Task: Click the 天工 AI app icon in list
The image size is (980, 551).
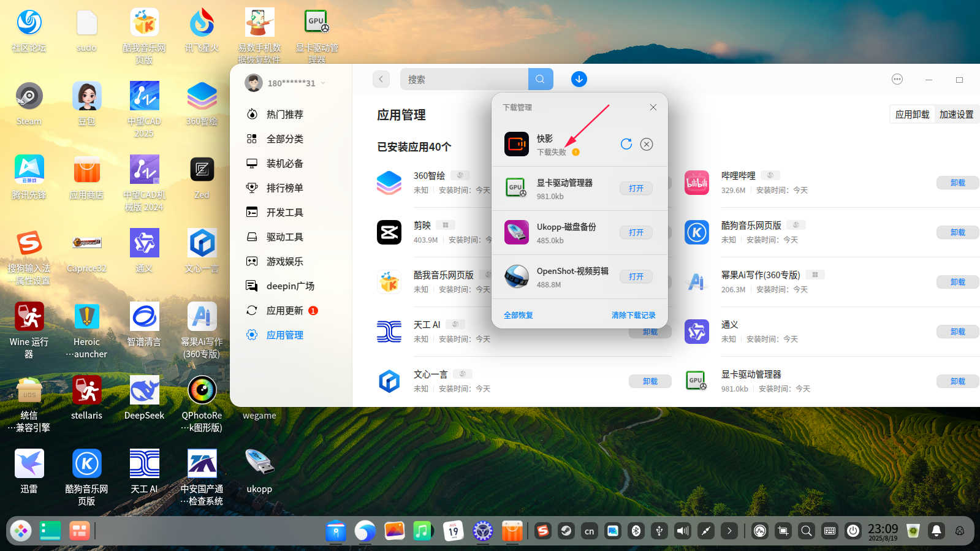Action: 389,332
